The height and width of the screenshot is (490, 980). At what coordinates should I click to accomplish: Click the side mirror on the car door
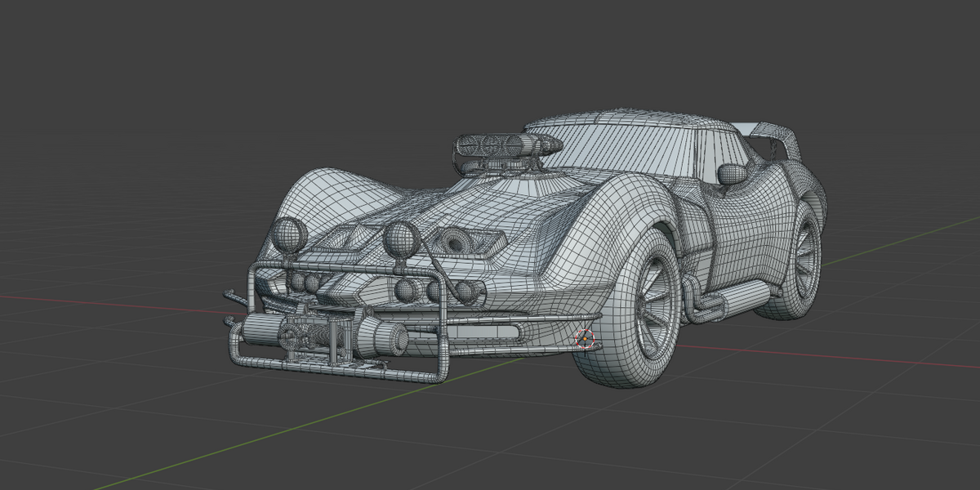(x=733, y=172)
